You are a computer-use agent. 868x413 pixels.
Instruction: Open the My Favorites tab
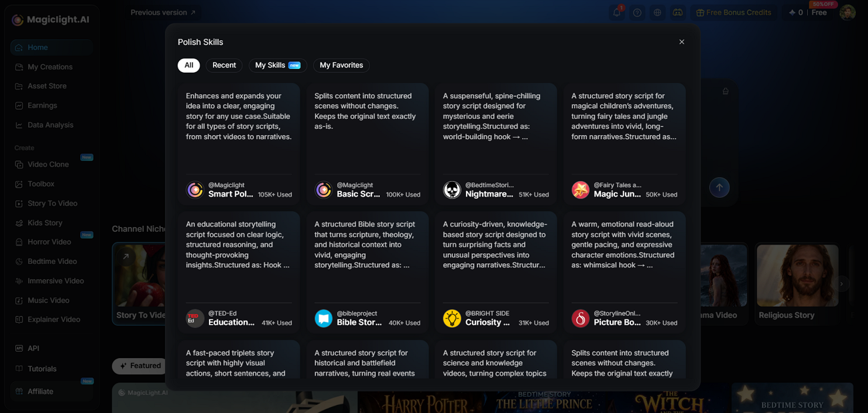tap(341, 65)
